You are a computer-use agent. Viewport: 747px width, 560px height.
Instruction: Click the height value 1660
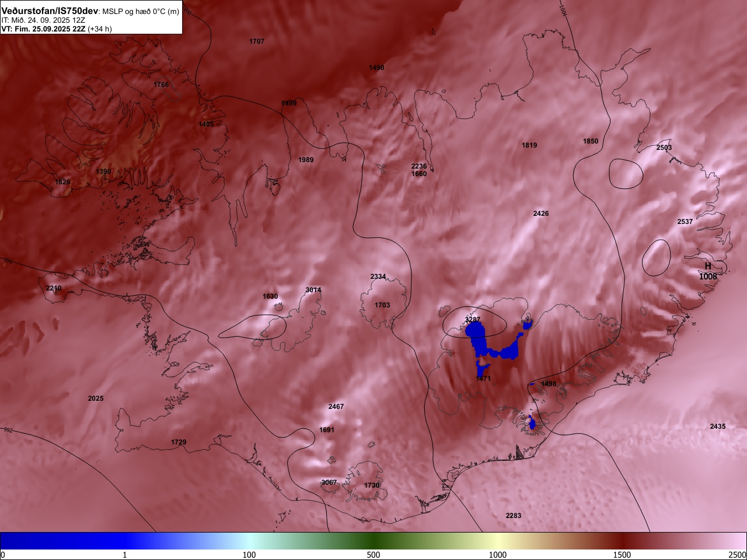click(419, 174)
